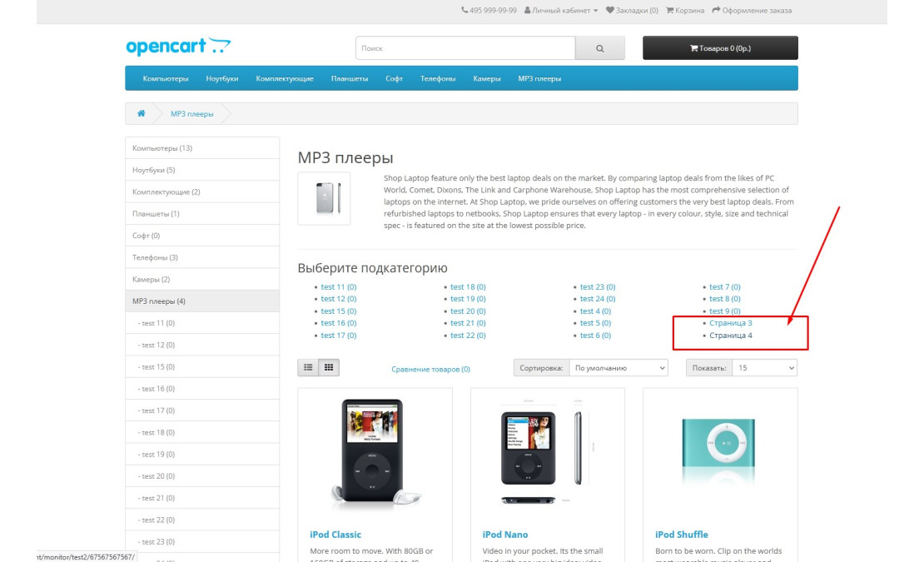Open the iPod Classic product title

point(335,535)
